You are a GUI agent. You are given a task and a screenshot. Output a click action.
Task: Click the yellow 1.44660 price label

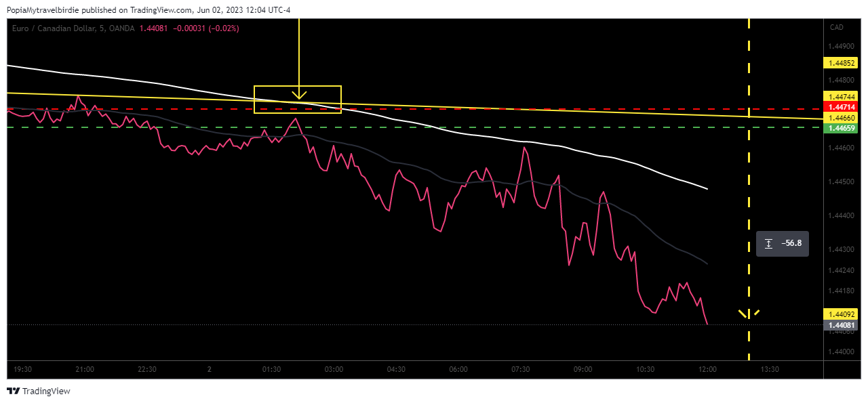click(x=840, y=118)
